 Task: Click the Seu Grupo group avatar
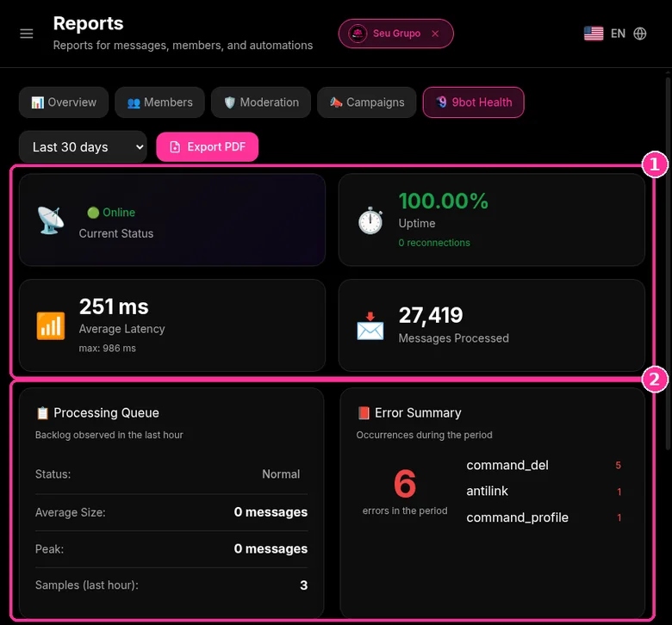pos(358,34)
